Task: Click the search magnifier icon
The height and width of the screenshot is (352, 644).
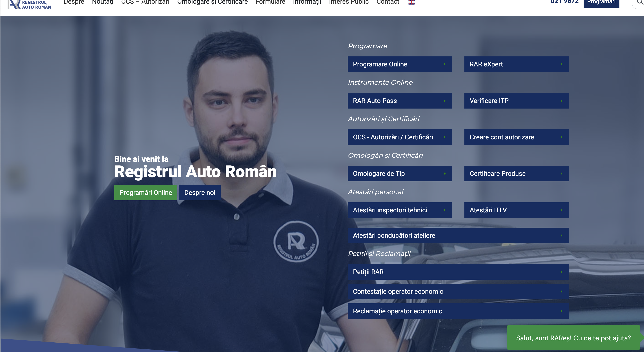Action: tap(640, 2)
